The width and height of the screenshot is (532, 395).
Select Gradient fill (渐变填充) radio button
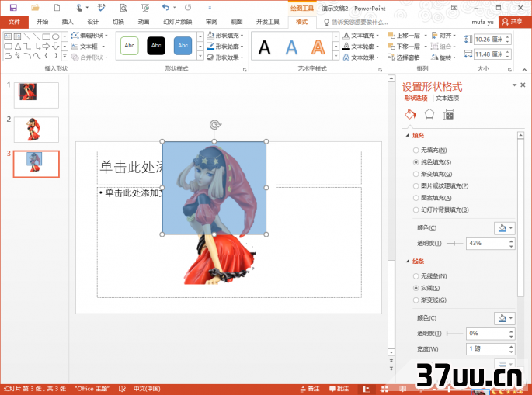[x=416, y=174]
